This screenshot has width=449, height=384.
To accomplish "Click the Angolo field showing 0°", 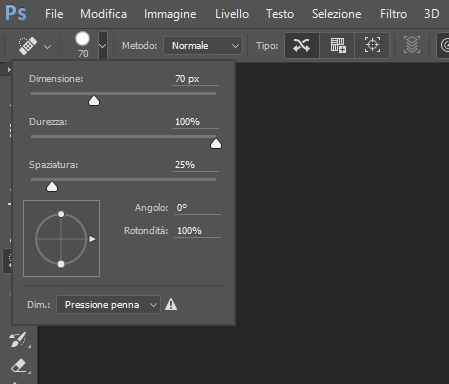I will (197, 208).
